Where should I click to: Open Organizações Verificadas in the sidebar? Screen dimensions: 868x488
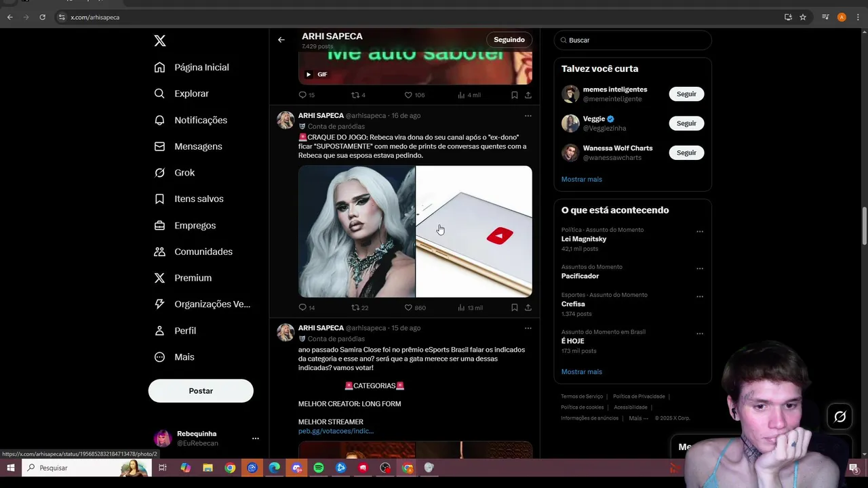pos(203,304)
